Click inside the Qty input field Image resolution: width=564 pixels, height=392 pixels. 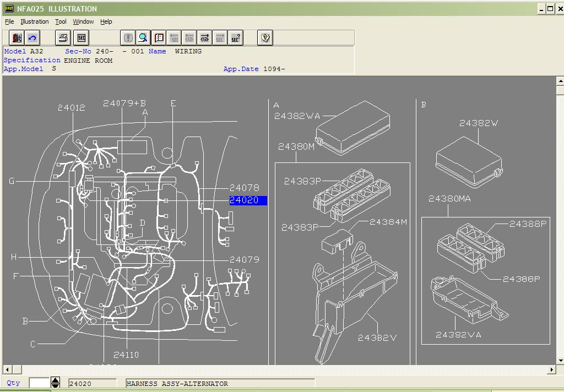coord(39,383)
